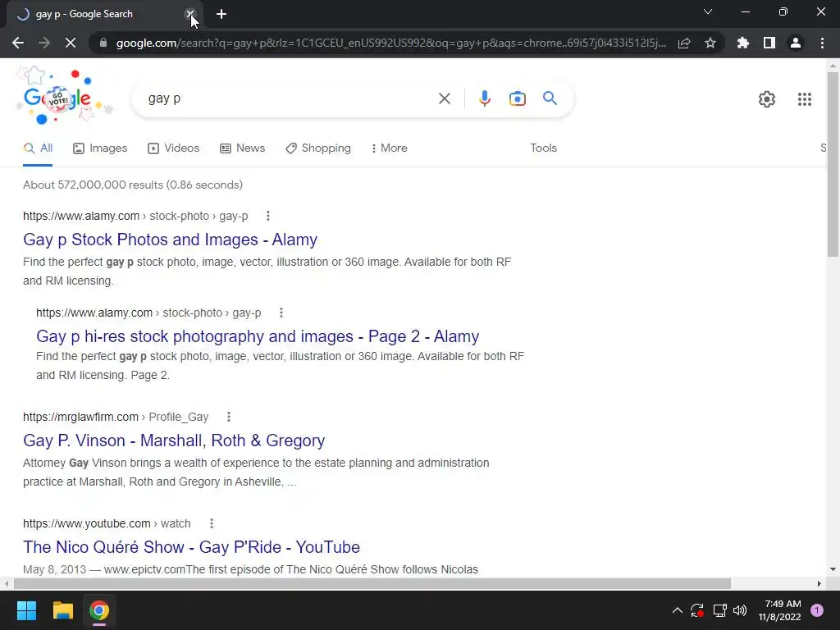Open options for Alamy Page 2 result
The image size is (840, 630).
(x=281, y=313)
